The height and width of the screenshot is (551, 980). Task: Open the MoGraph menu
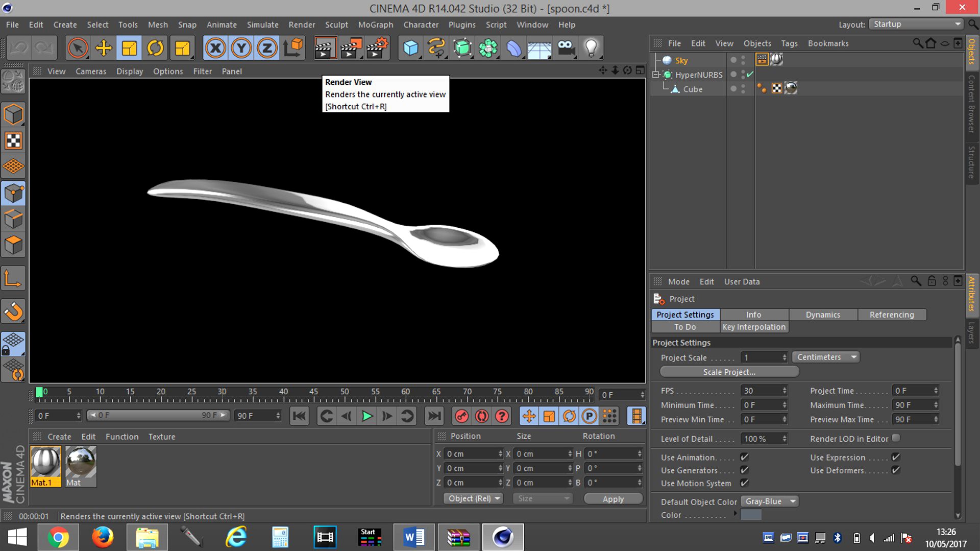(x=375, y=25)
